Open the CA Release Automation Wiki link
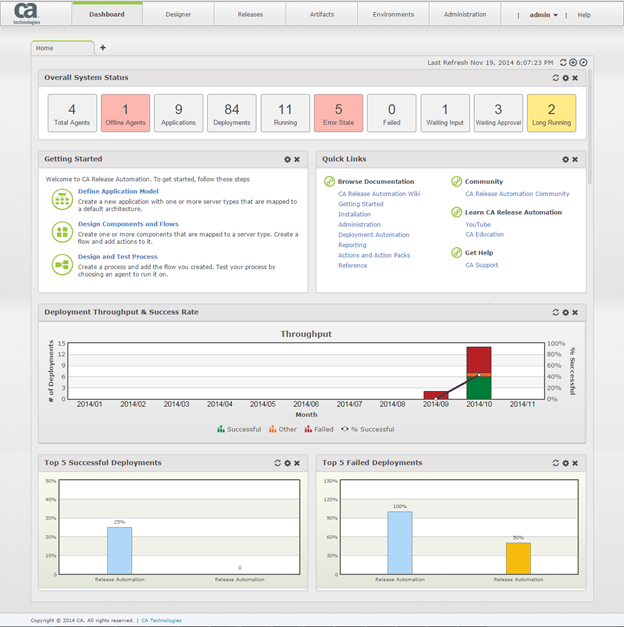624x627 pixels. [379, 194]
